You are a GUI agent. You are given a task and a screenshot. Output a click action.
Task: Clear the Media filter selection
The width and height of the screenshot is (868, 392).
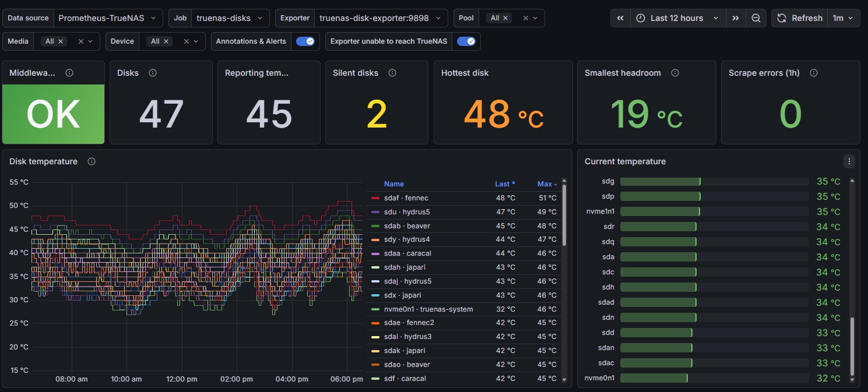81,41
